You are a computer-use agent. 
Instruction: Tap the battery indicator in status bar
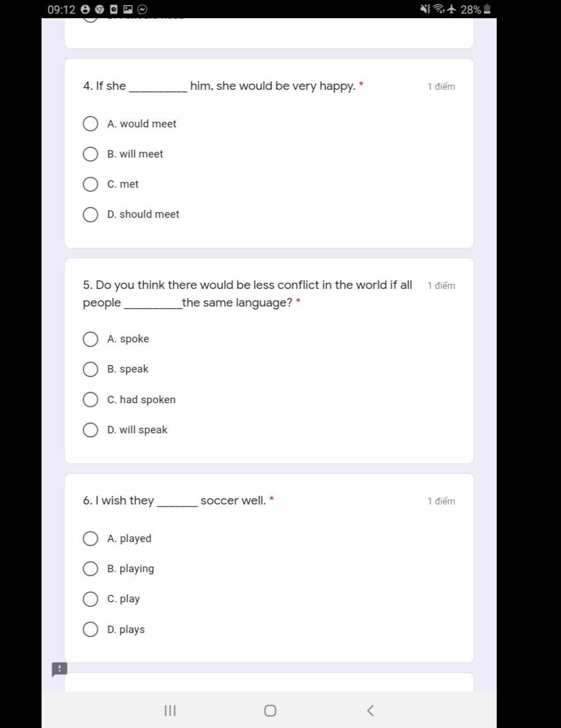487,9
